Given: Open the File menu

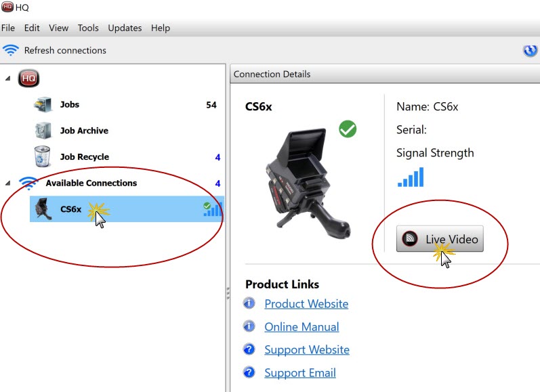Looking at the screenshot, I should pos(8,28).
